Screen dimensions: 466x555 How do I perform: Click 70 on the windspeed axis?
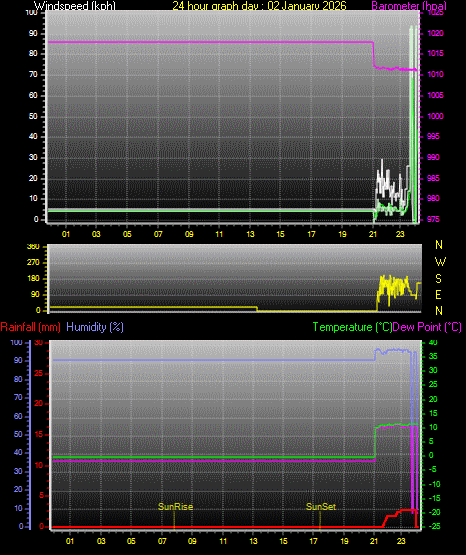point(33,74)
